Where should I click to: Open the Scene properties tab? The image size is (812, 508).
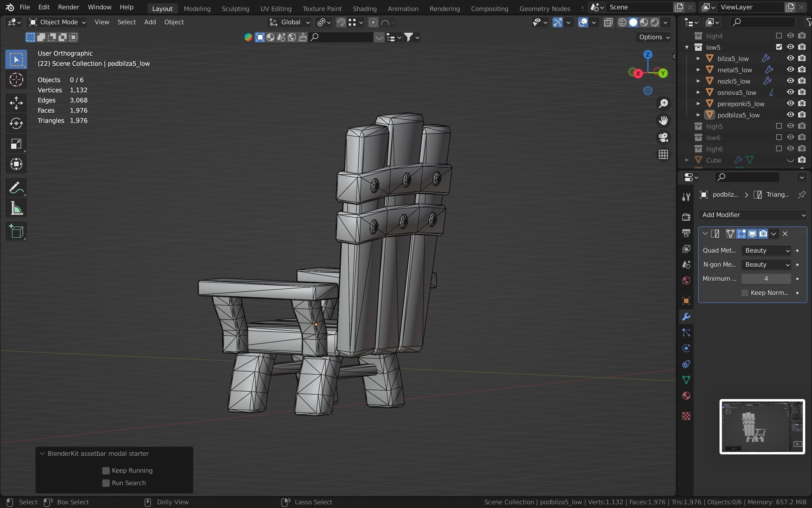pyautogui.click(x=686, y=265)
